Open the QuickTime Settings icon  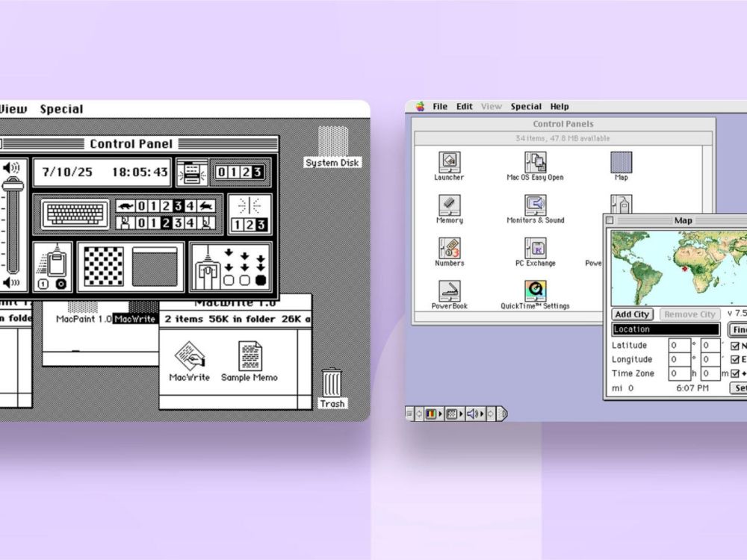[535, 291]
